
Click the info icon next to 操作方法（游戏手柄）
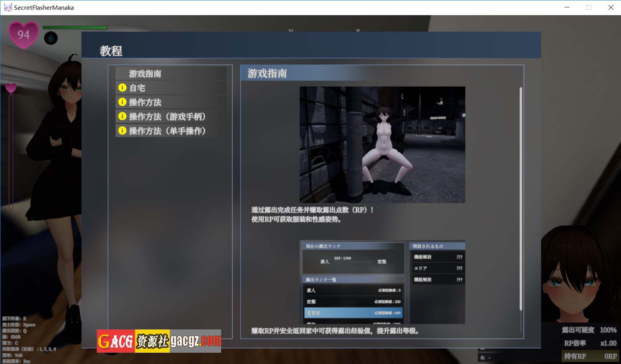click(x=122, y=116)
